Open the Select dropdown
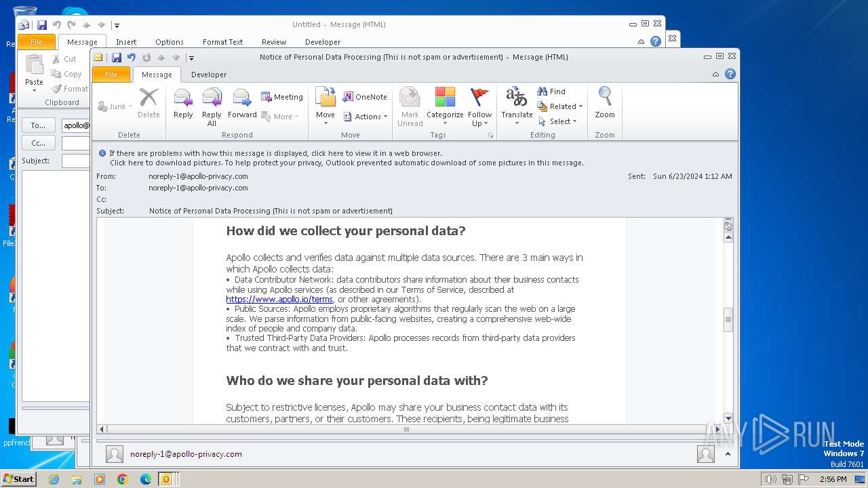This screenshot has width=868, height=488. coord(557,121)
